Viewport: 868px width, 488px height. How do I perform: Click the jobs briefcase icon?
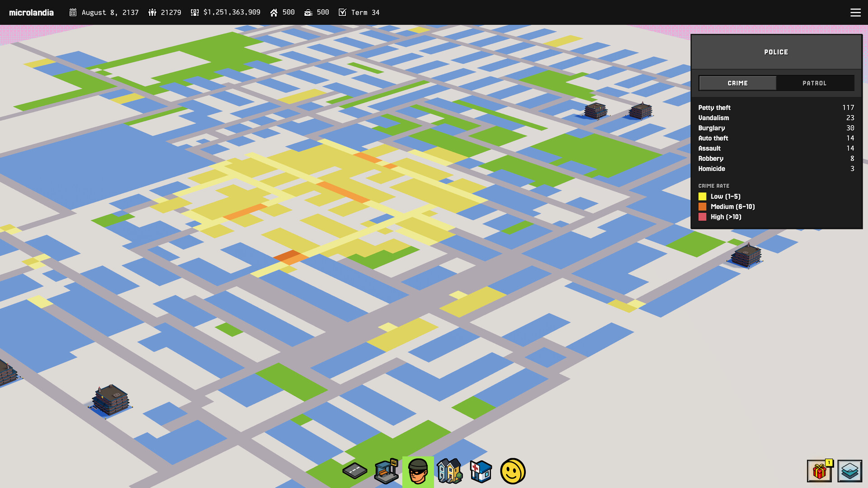(x=308, y=12)
